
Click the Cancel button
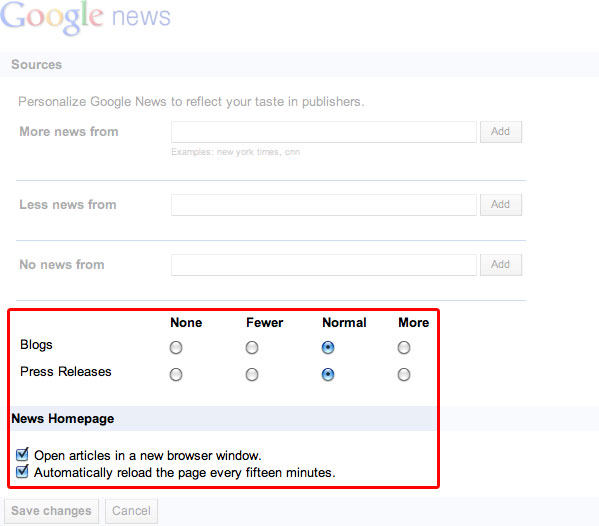131,511
